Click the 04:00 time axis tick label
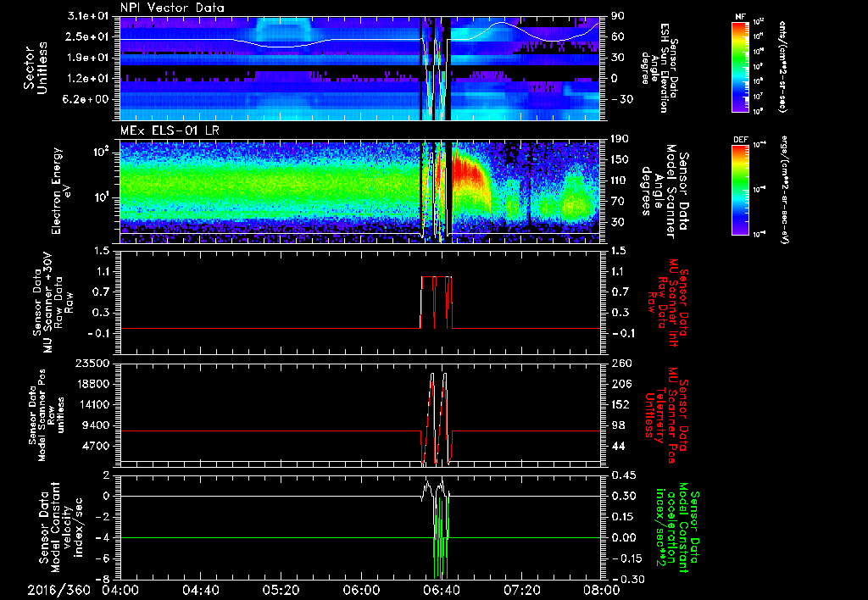868x600 pixels. click(x=120, y=590)
